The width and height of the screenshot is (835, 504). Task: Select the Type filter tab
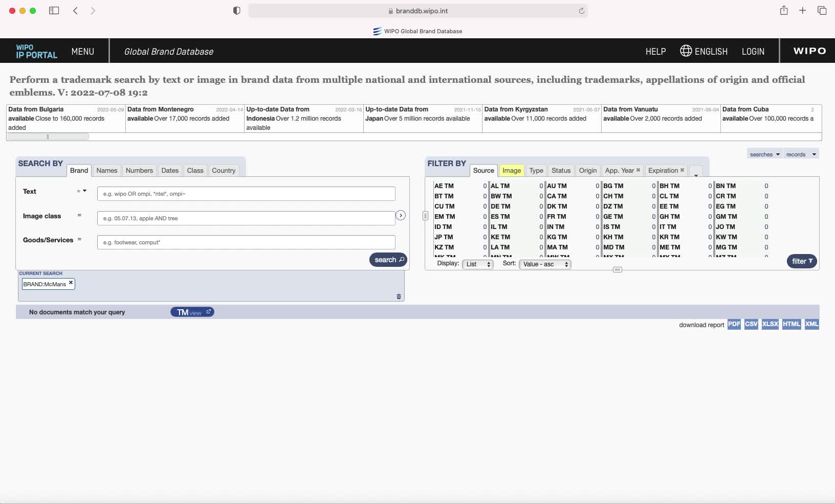point(536,171)
